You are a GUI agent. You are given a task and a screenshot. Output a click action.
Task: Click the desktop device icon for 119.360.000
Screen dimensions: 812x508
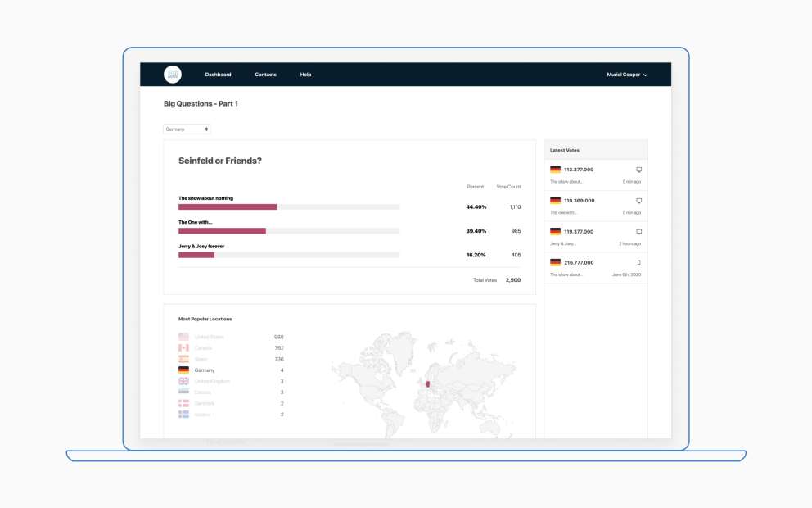tap(639, 201)
